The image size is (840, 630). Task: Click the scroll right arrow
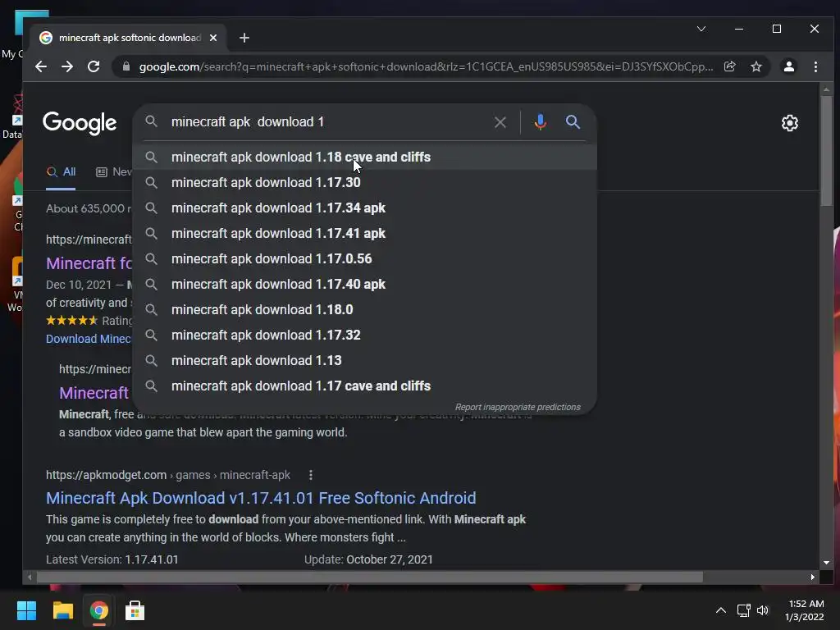(x=813, y=577)
